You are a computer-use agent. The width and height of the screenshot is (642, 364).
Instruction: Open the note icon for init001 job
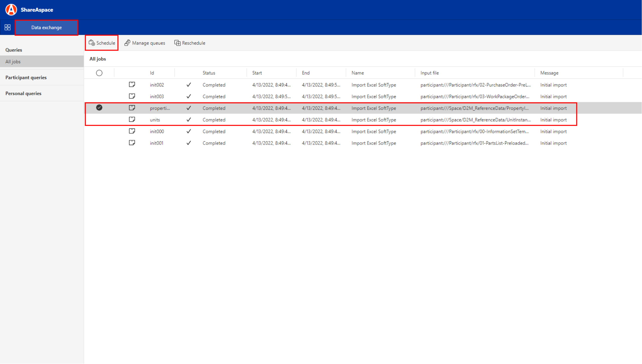click(132, 143)
